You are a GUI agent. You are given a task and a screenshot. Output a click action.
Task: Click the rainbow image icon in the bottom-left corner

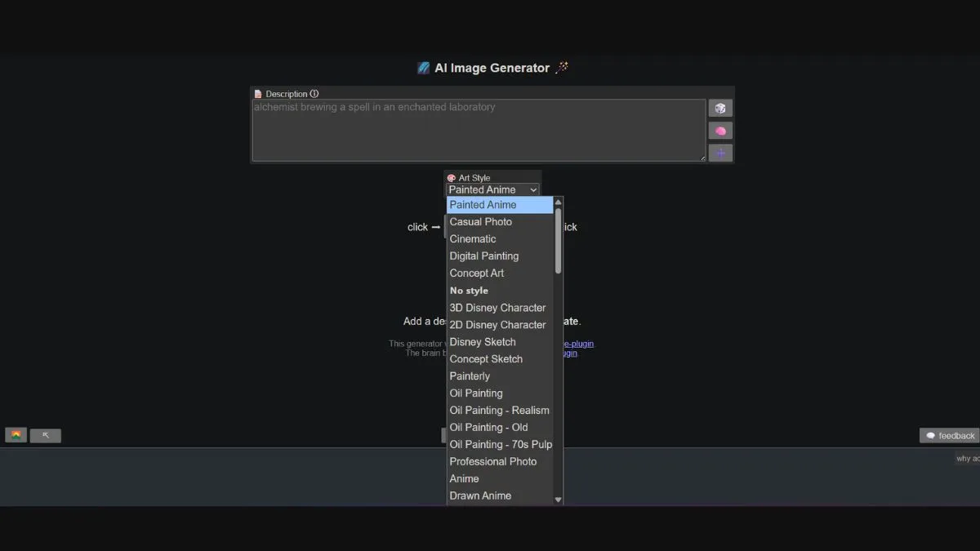[15, 434]
